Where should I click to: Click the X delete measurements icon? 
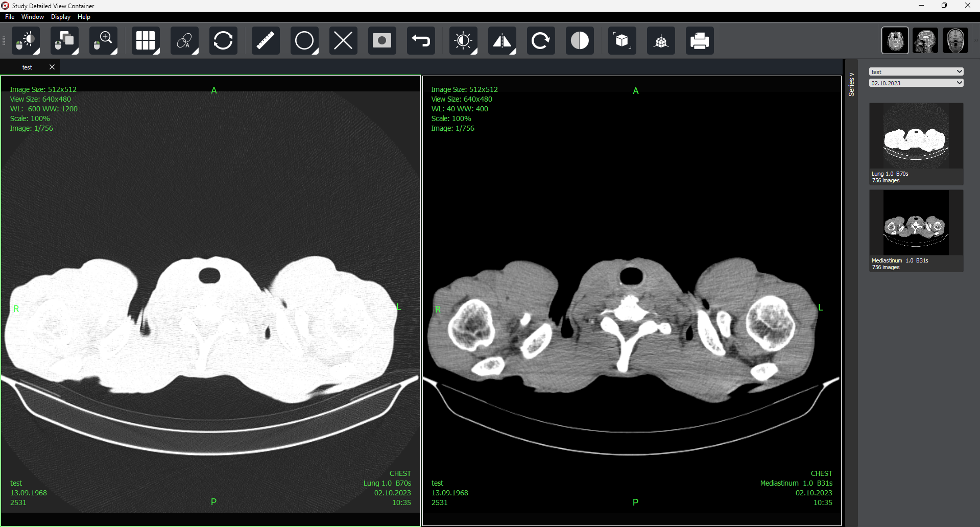coord(343,40)
